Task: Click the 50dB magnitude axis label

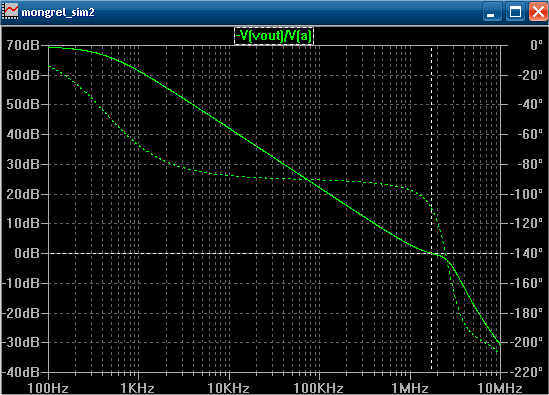Action: [23, 105]
